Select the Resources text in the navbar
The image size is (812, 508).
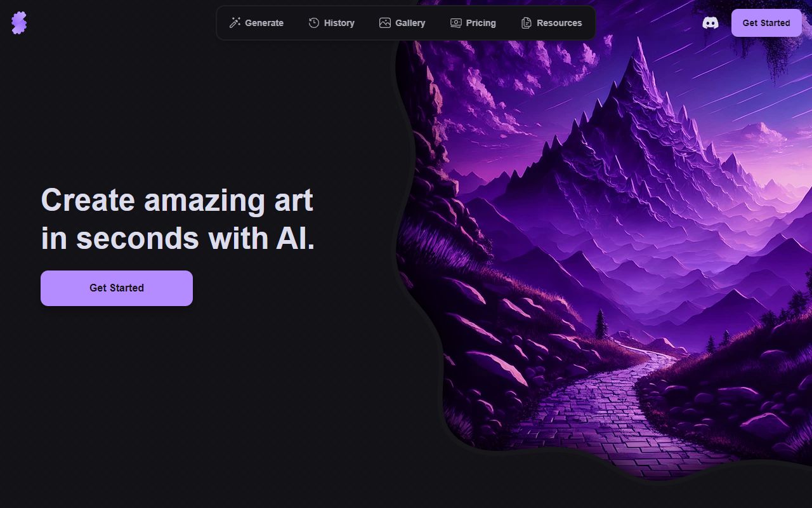[559, 23]
